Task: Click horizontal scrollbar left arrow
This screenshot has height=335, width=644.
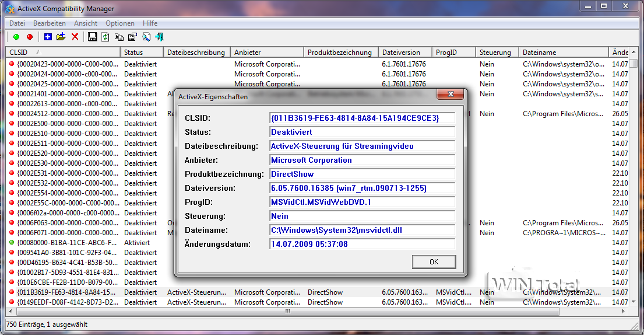Action: pos(10,311)
